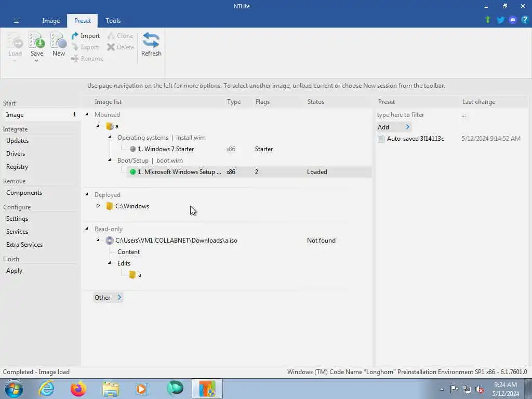
Task: Expand the C:\Windows node
Action: tap(98, 206)
